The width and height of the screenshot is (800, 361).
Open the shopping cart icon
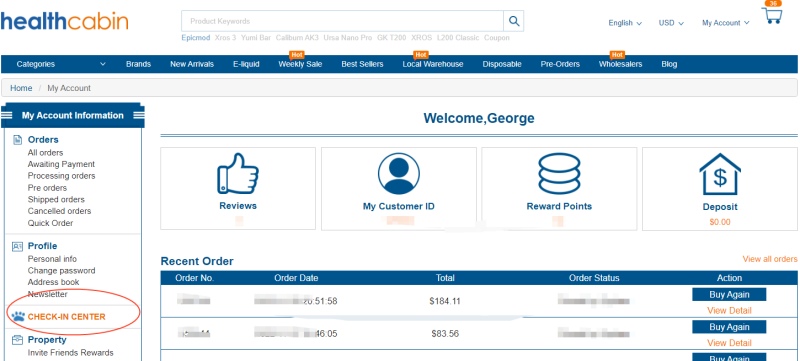772,15
